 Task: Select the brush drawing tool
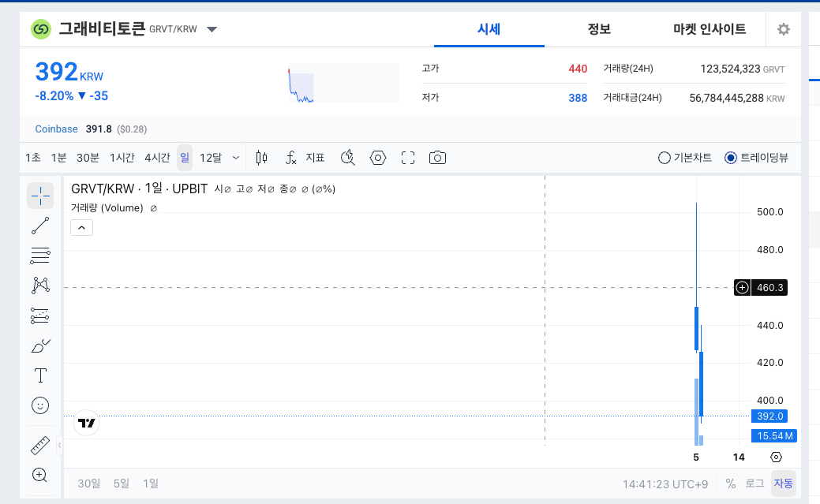40,345
